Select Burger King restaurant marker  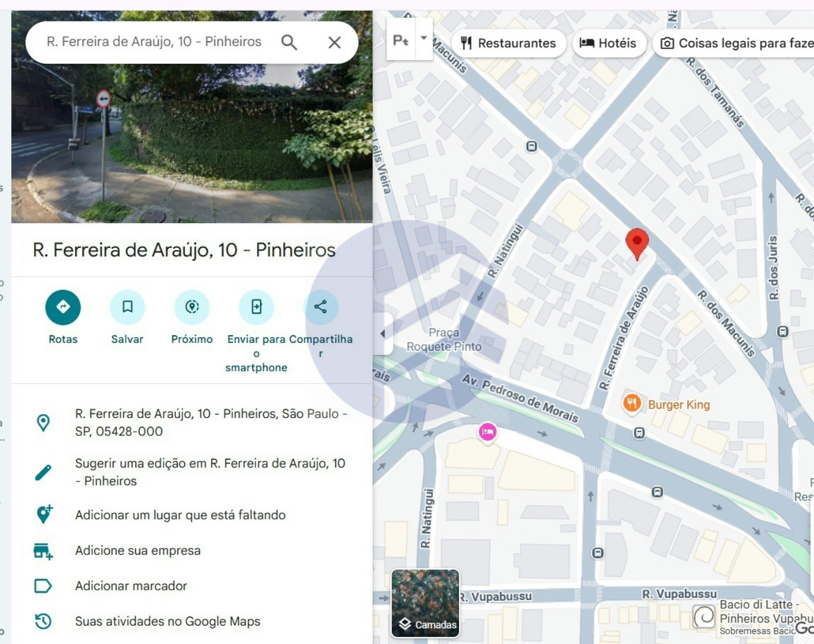632,403
